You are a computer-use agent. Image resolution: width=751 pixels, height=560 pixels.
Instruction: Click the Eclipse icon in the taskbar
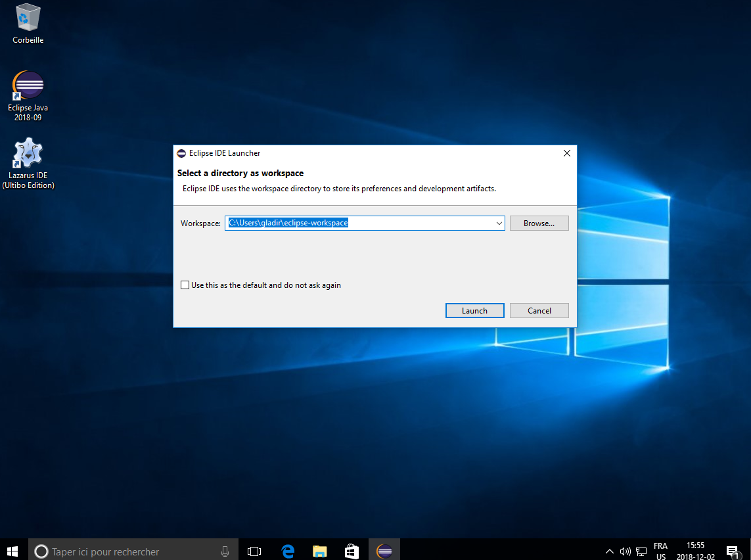click(384, 551)
